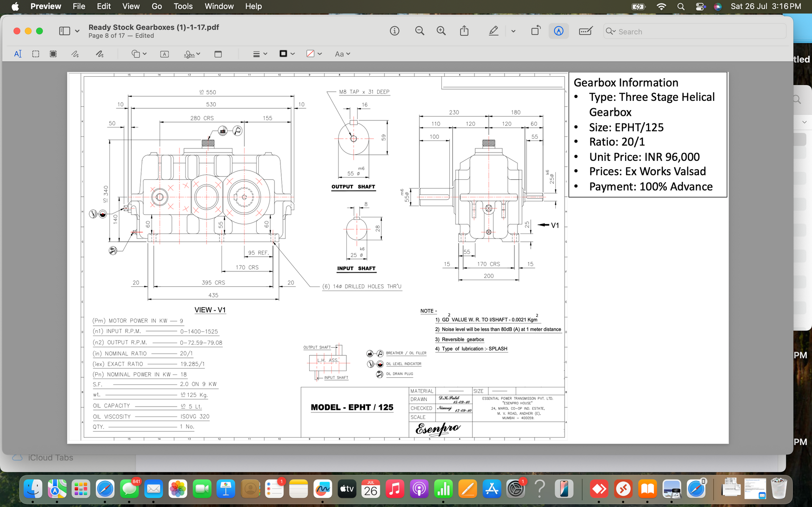This screenshot has width=812, height=507.
Task: Open Music from the Dock
Action: click(x=395, y=489)
